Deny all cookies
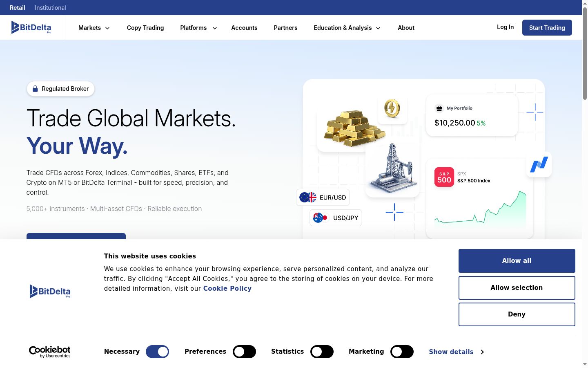The width and height of the screenshot is (588, 368). 517,314
